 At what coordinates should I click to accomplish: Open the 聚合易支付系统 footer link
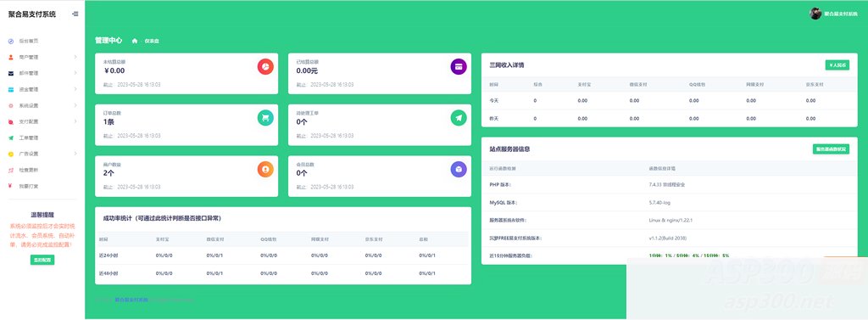(131, 300)
